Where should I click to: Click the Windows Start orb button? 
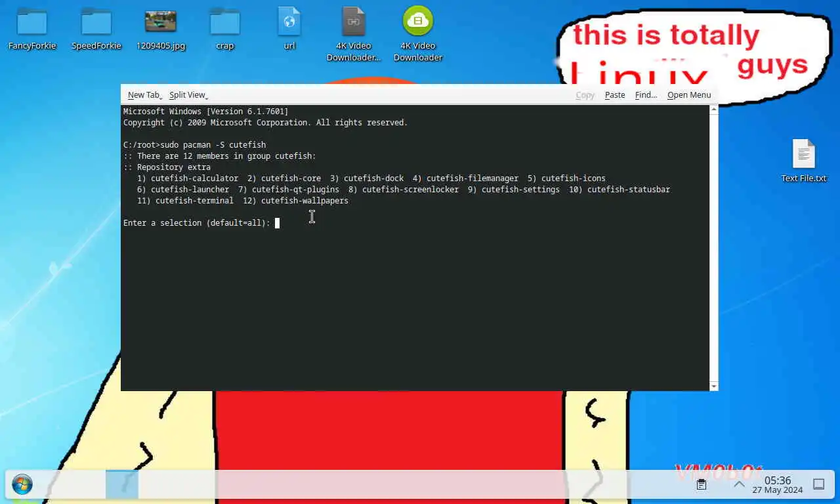click(x=22, y=485)
